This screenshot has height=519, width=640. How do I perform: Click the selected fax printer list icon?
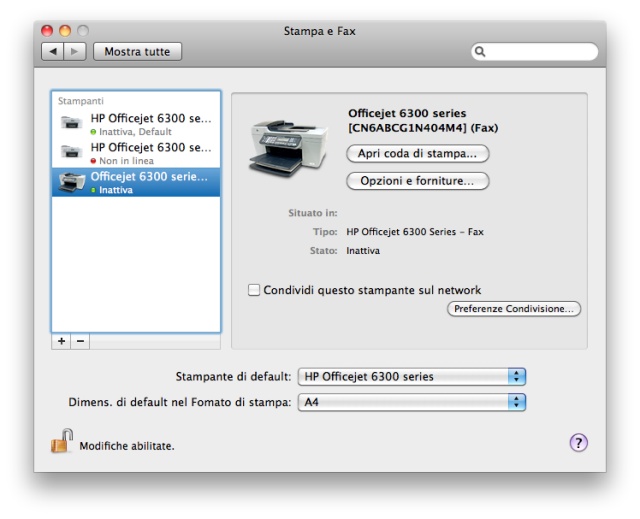(71, 182)
